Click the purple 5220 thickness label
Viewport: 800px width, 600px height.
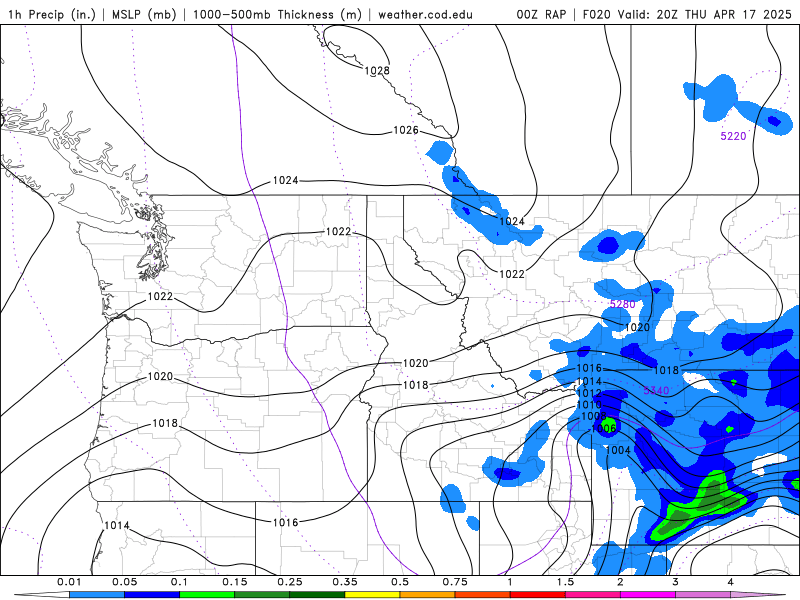(x=733, y=136)
